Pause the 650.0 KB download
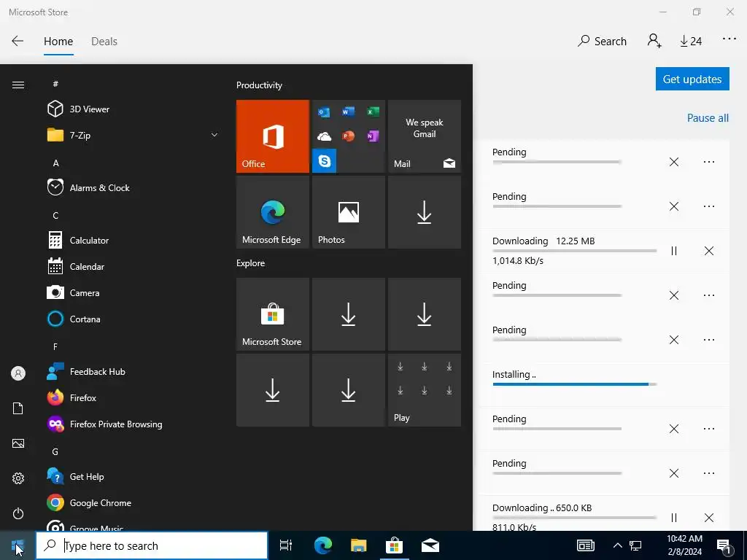Viewport: 747px width, 560px height. [673, 518]
